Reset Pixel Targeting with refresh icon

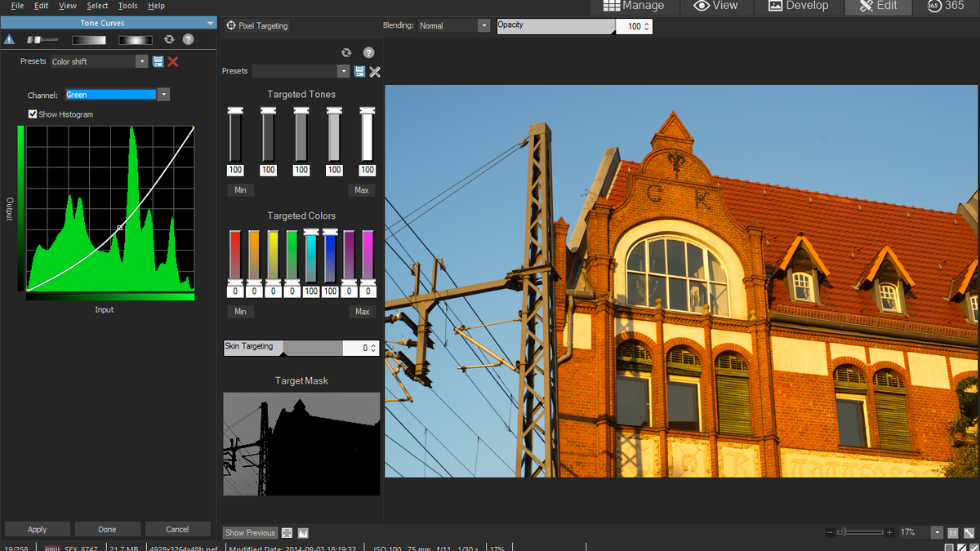tap(346, 52)
